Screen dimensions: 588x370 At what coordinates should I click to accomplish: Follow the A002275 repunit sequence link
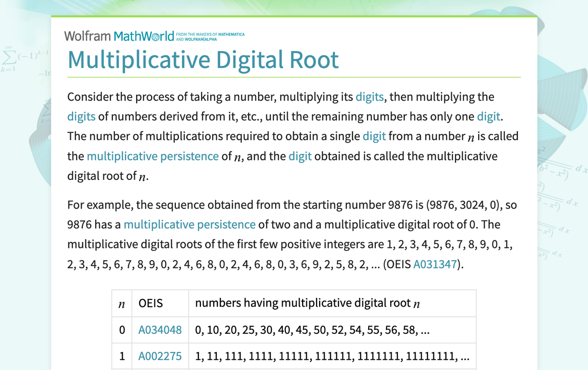161,356
